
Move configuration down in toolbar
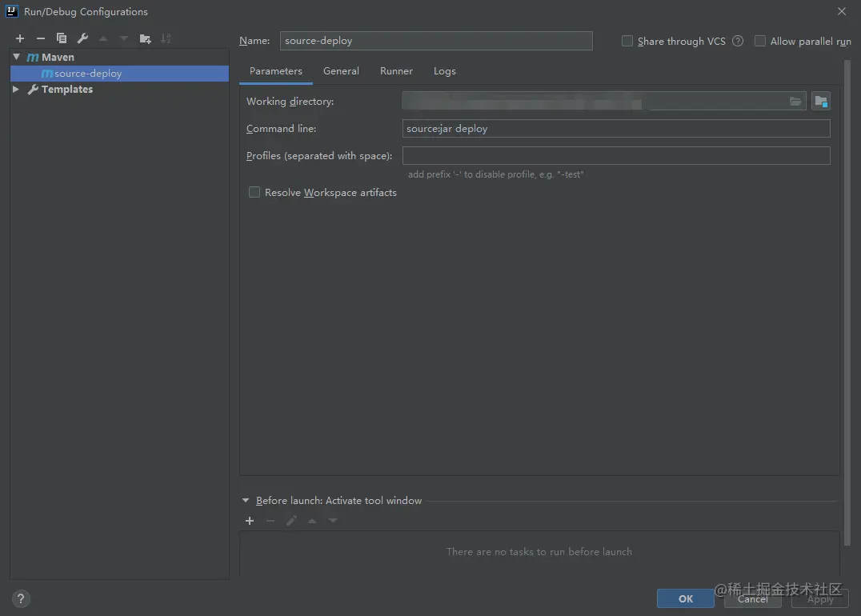pos(124,38)
